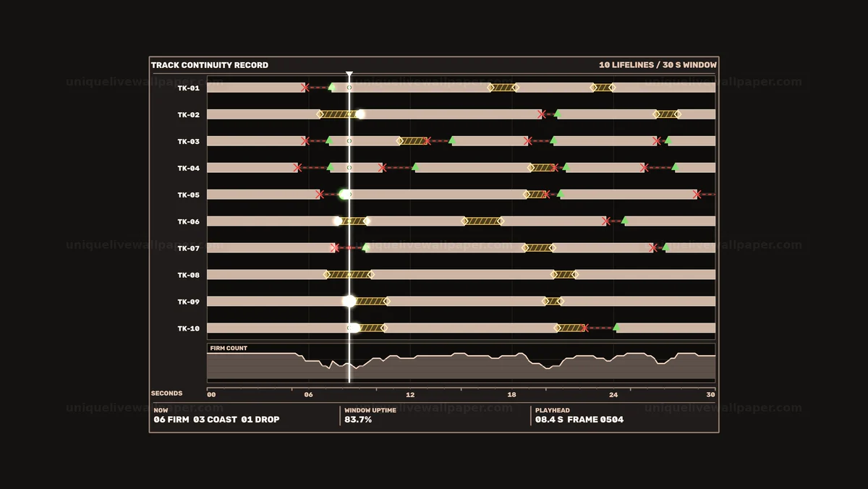Click the large glowing dot on TK-09
The width and height of the screenshot is (868, 489).
pos(349,302)
